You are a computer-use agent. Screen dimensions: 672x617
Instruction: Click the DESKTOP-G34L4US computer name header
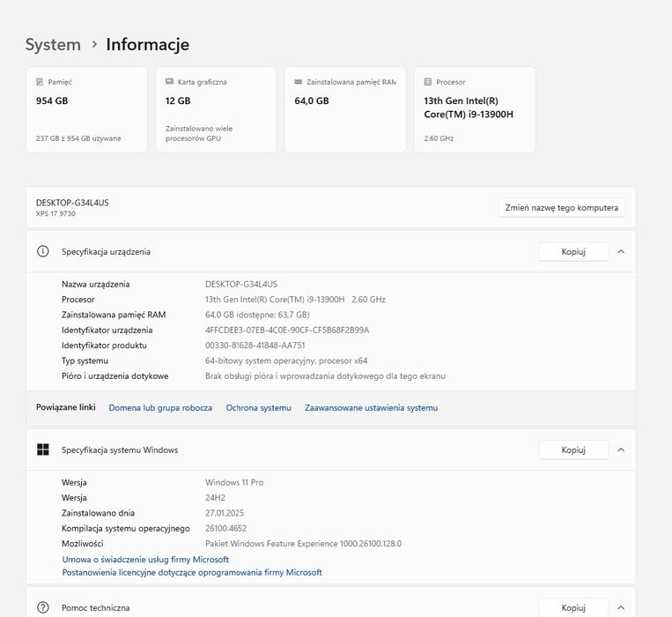pyautogui.click(x=72, y=203)
